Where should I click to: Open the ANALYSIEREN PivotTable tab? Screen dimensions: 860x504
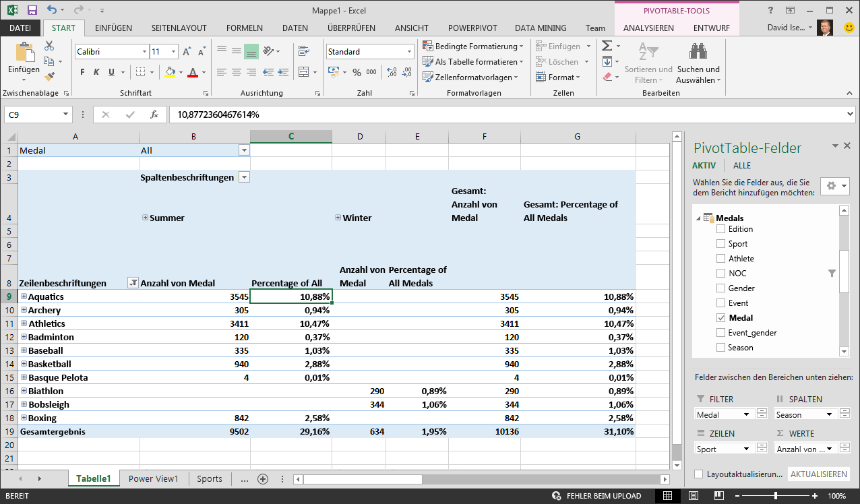pos(648,28)
